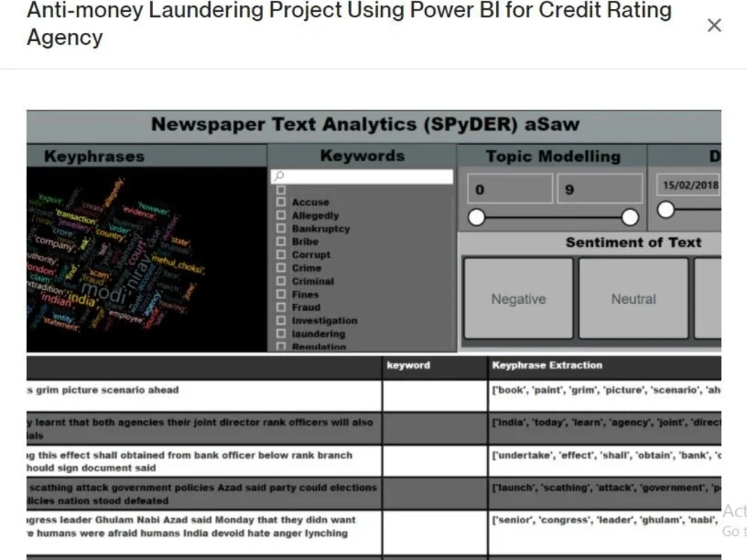Tick the Bribe keyword checkbox
Screen dimensions: 747x560
click(x=281, y=241)
